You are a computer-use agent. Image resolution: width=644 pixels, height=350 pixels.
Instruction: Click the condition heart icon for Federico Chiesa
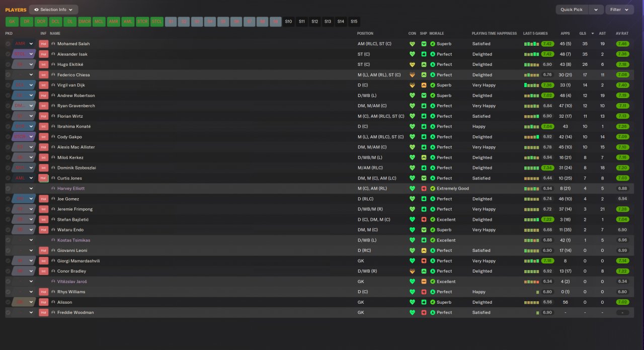pyautogui.click(x=413, y=75)
